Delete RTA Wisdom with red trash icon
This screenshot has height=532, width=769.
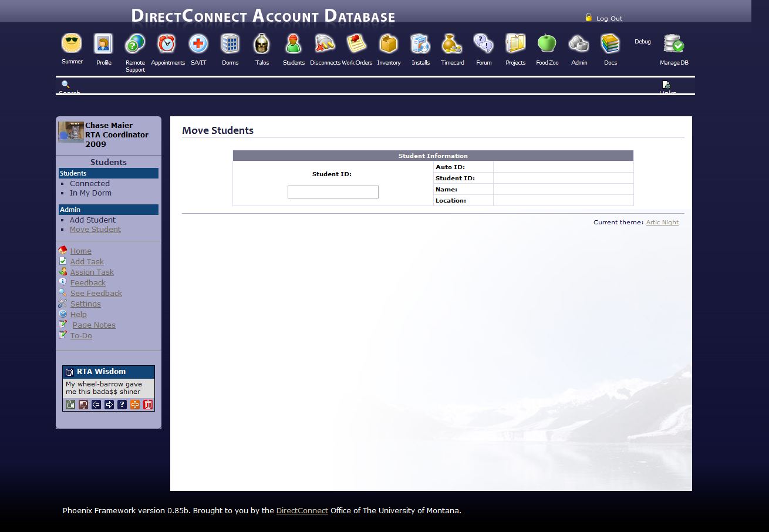(148, 405)
